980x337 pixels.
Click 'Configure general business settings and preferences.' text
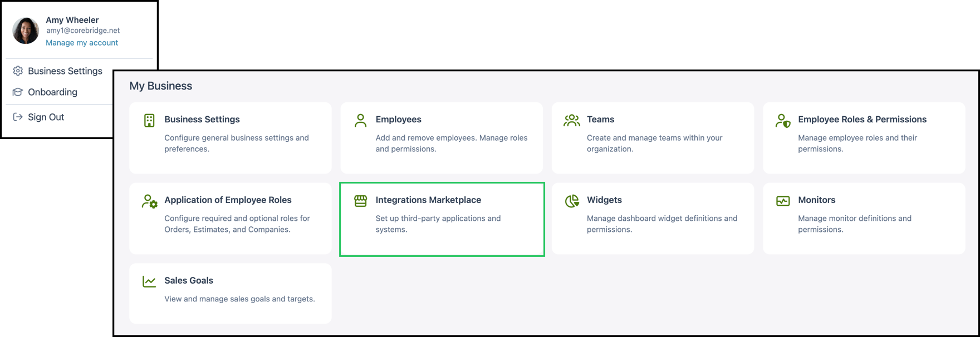(237, 143)
